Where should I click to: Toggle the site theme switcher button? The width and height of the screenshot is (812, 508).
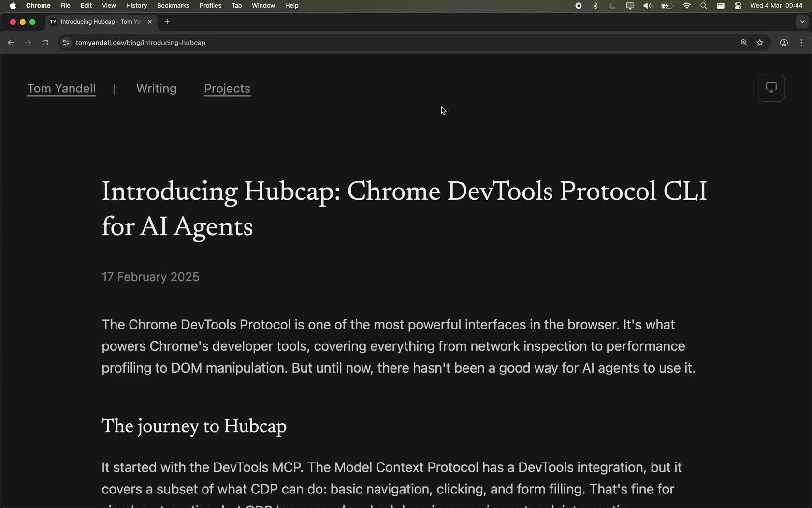coord(771,88)
